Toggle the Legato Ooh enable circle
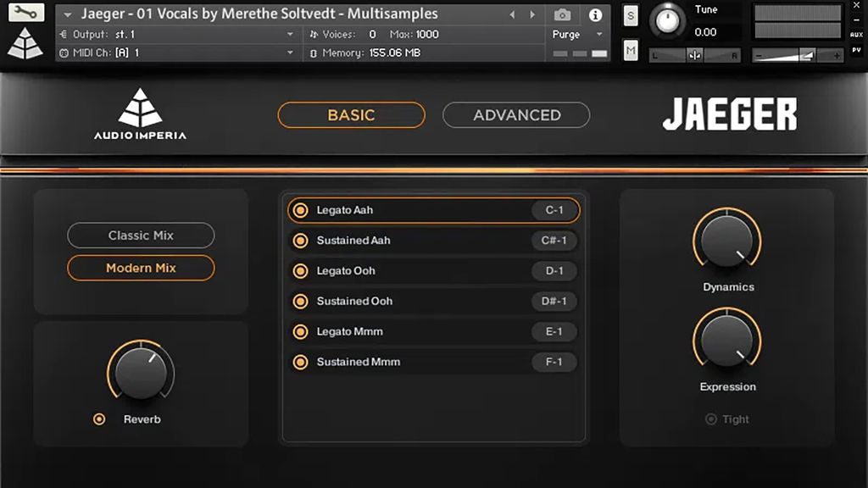868x488 pixels. coord(301,271)
